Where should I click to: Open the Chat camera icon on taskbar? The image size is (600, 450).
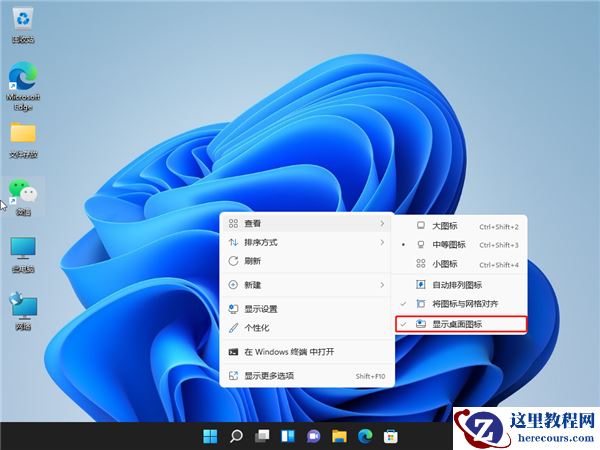(313, 436)
